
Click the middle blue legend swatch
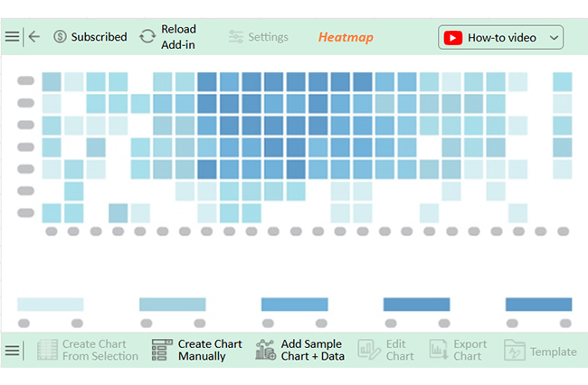pyautogui.click(x=294, y=305)
